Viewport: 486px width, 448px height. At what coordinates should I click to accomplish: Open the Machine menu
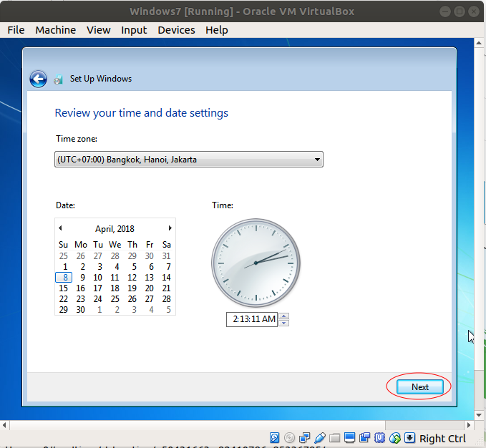tap(56, 30)
